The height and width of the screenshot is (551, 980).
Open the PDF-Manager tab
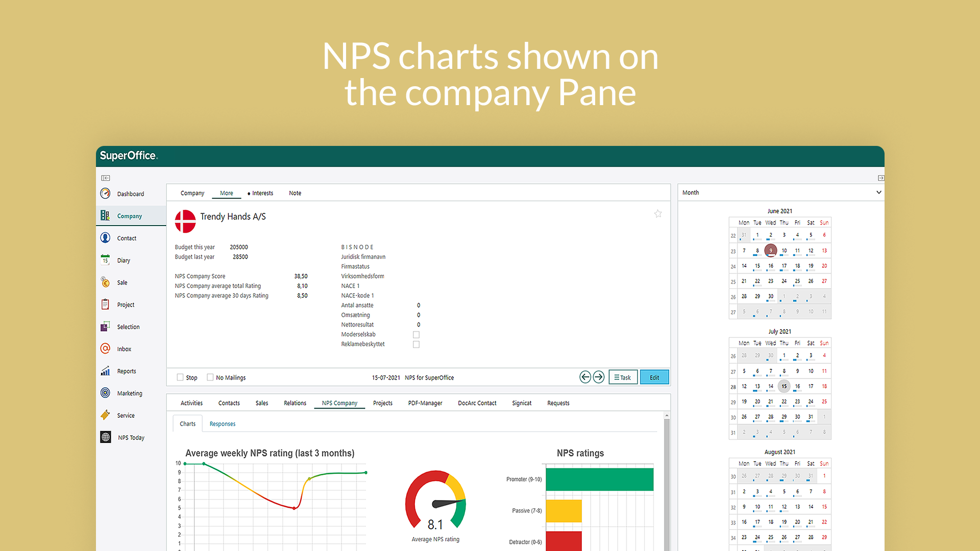point(425,403)
